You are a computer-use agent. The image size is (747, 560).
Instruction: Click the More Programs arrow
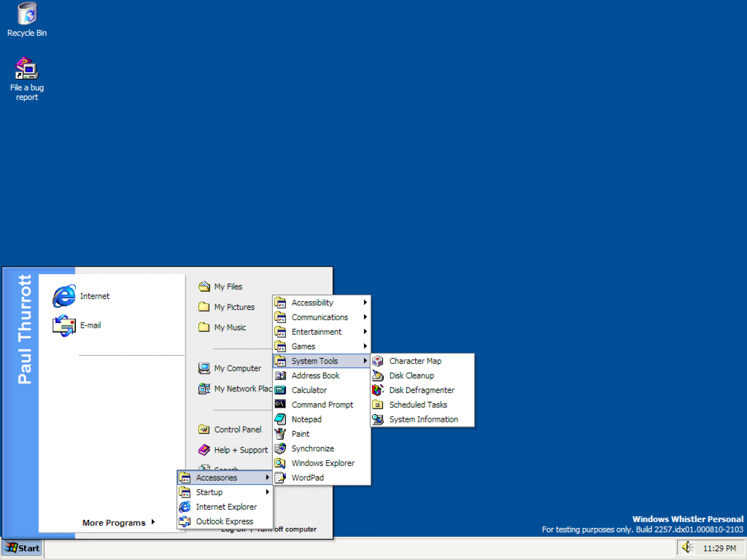click(x=153, y=522)
